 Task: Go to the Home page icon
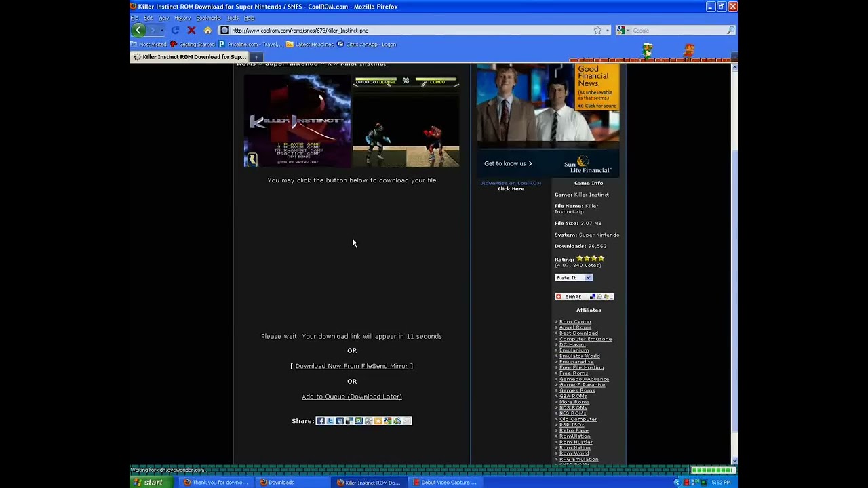coord(208,30)
